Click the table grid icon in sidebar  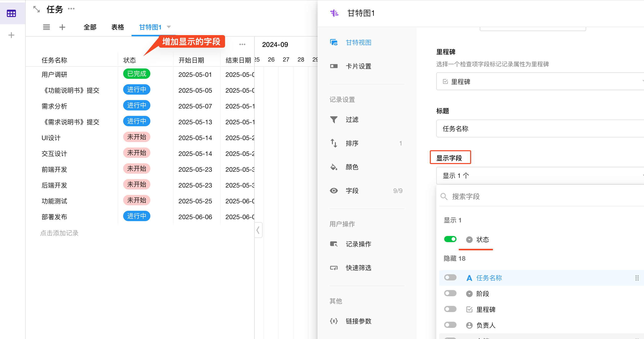pos(11,13)
